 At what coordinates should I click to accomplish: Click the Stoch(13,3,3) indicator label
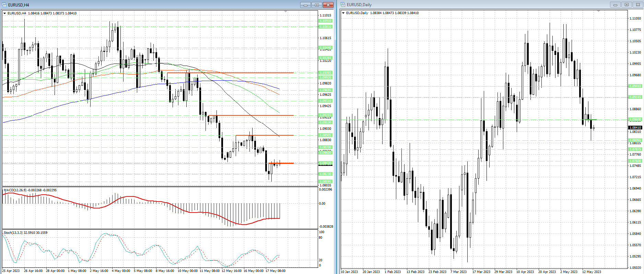(x=25, y=232)
